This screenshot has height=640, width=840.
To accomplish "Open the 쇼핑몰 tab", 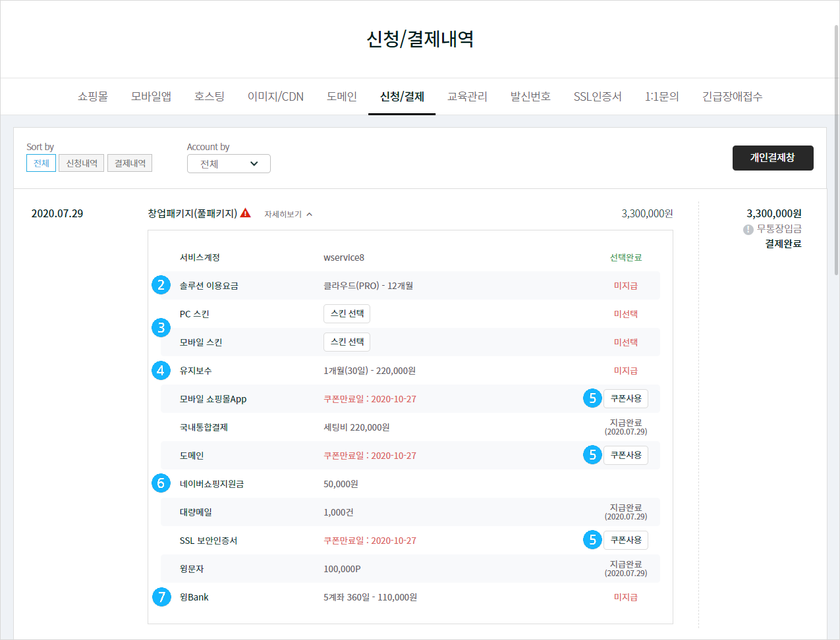I will point(93,97).
